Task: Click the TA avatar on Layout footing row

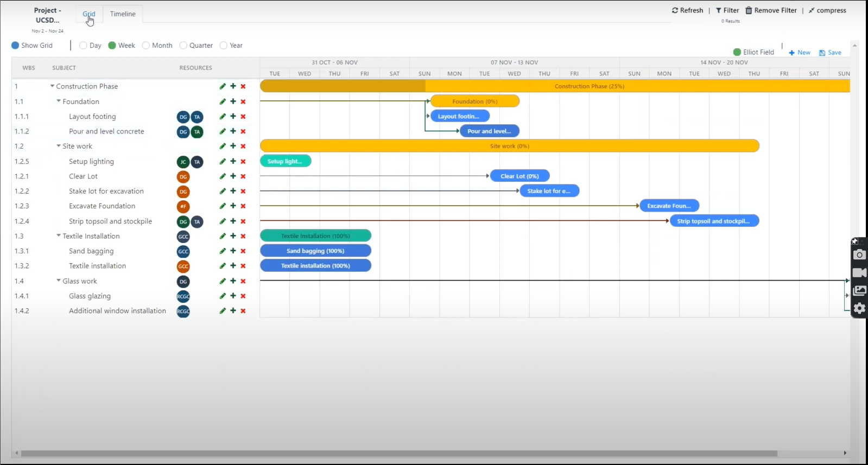Action: 197,117
